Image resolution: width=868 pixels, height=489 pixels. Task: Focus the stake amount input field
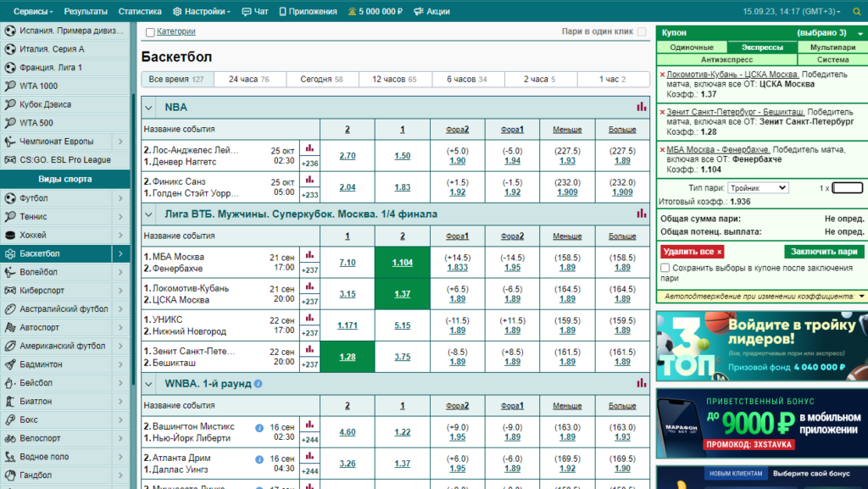(x=848, y=188)
